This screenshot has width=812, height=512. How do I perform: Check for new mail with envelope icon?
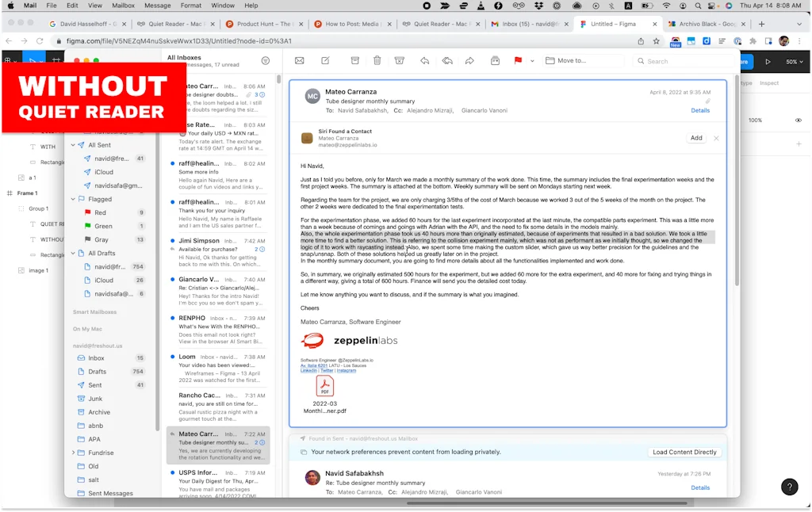(x=299, y=60)
